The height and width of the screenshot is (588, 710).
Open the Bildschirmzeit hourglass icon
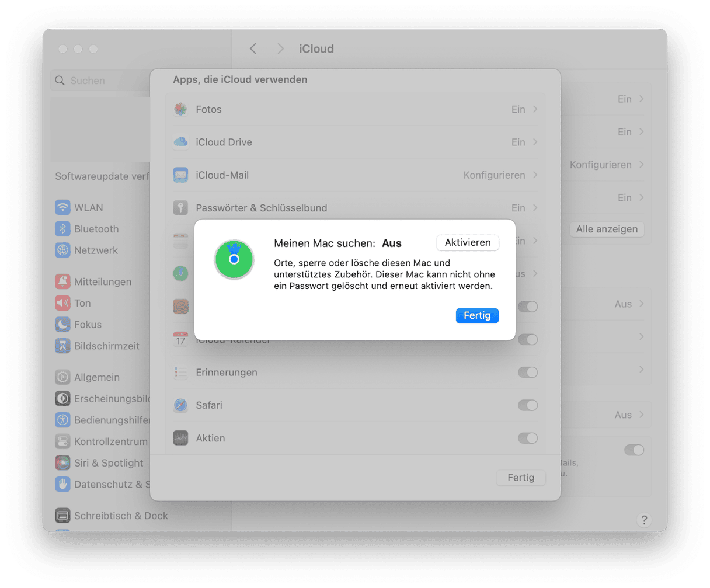(x=62, y=346)
